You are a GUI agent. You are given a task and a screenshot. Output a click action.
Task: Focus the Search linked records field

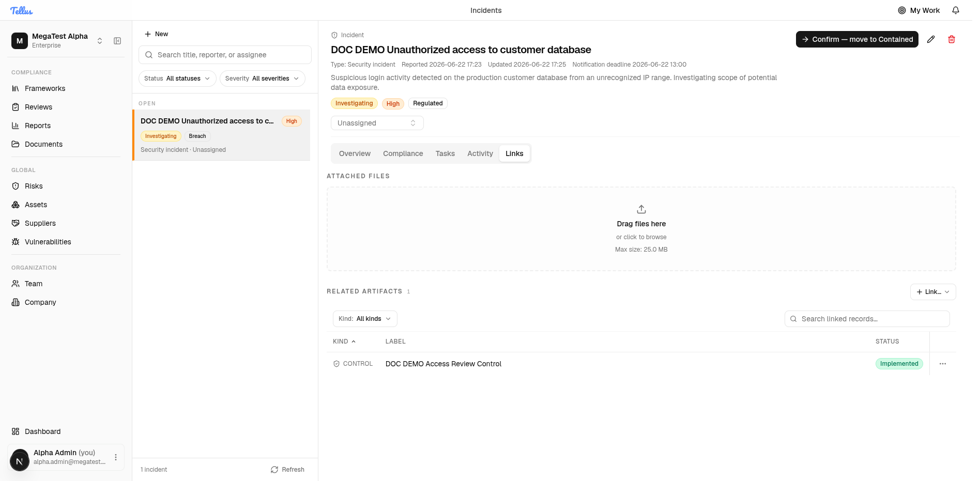tap(867, 319)
